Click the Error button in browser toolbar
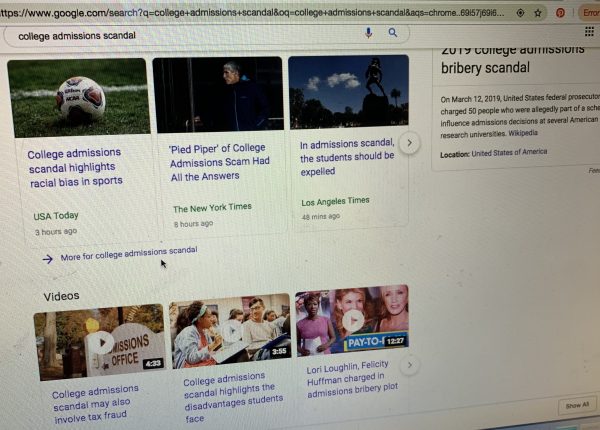Screen dimensions: 600x430 (x=590, y=13)
